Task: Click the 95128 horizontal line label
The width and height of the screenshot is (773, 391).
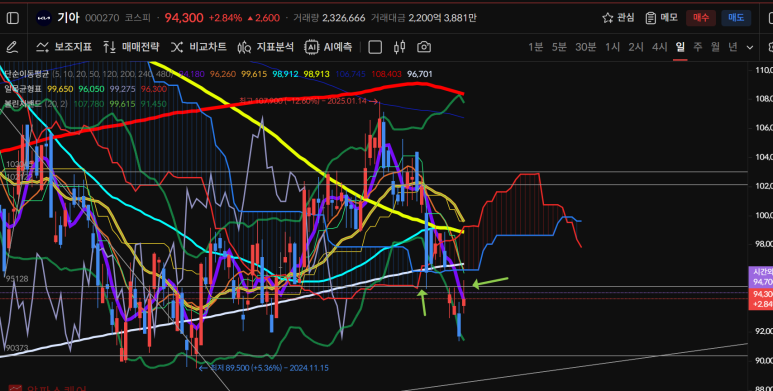Action: [17, 279]
